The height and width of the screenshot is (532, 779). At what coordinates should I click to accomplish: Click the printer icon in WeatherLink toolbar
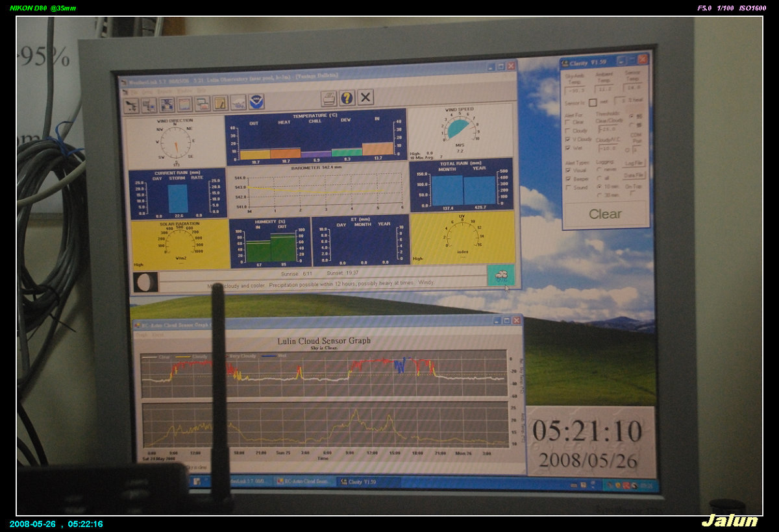(x=329, y=99)
